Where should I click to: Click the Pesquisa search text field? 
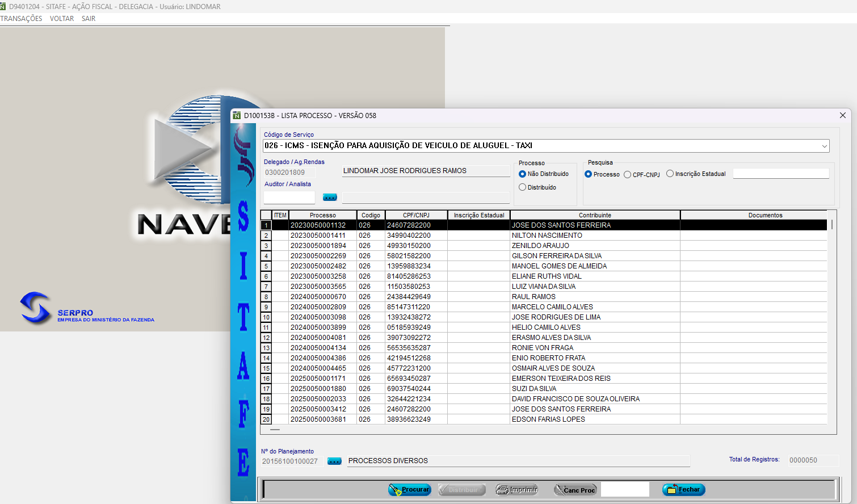point(780,174)
